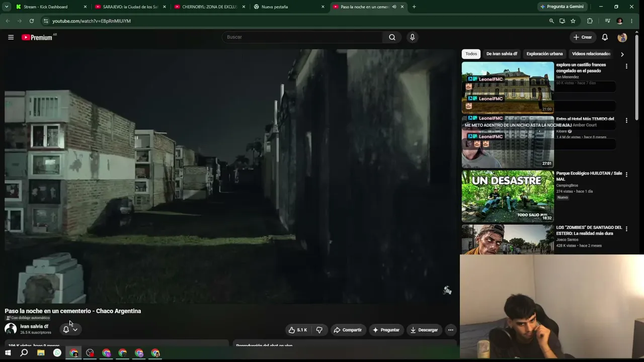Click the miniplayer icon on video corner
Image resolution: width=644 pixels, height=362 pixels.
click(447, 290)
